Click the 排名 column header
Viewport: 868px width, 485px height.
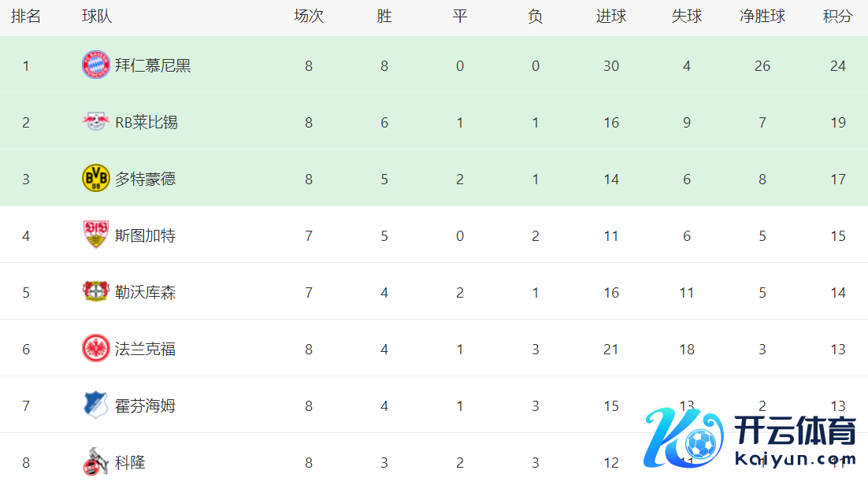[x=26, y=17]
